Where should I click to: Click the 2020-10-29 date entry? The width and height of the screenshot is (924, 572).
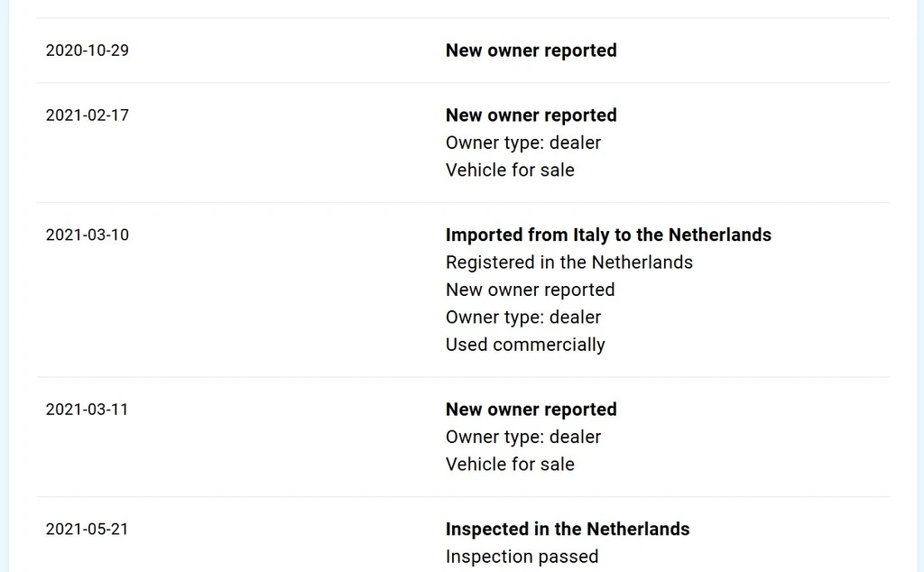tap(88, 51)
